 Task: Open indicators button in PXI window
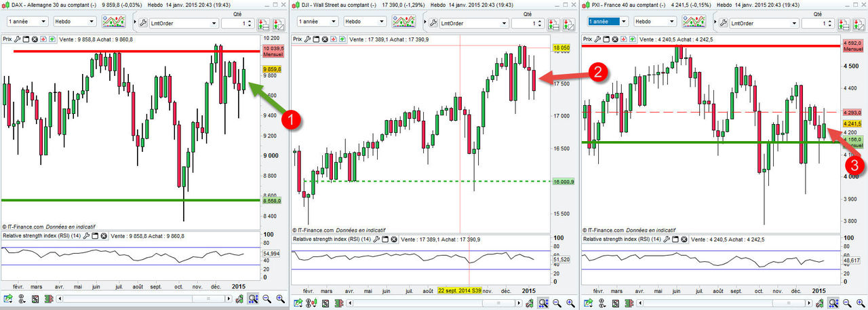[x=694, y=21]
